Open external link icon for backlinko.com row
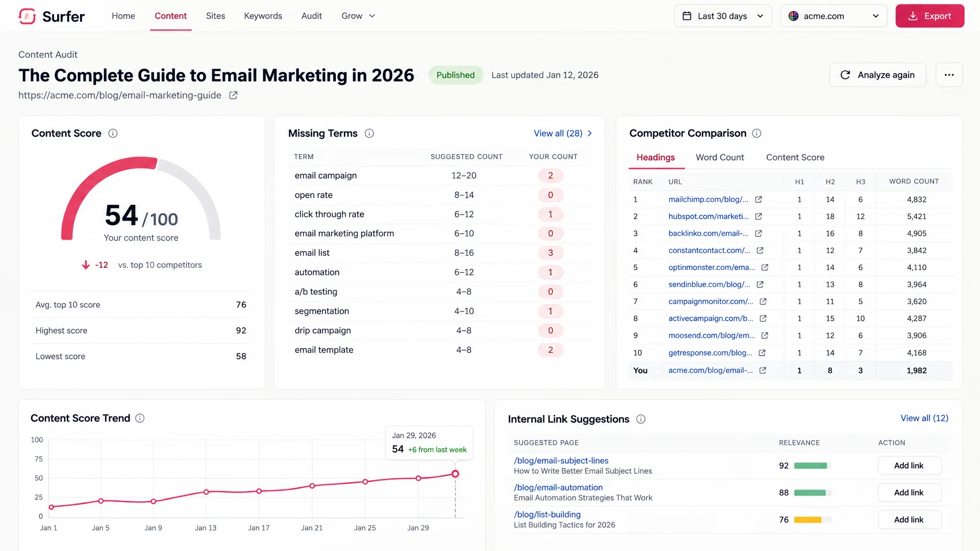The height and width of the screenshot is (551, 980). pyautogui.click(x=758, y=234)
